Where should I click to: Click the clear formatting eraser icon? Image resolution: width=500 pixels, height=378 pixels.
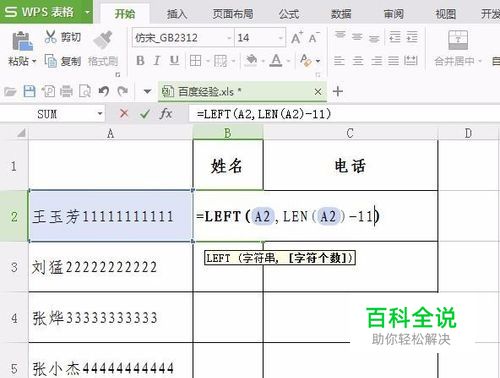click(306, 61)
